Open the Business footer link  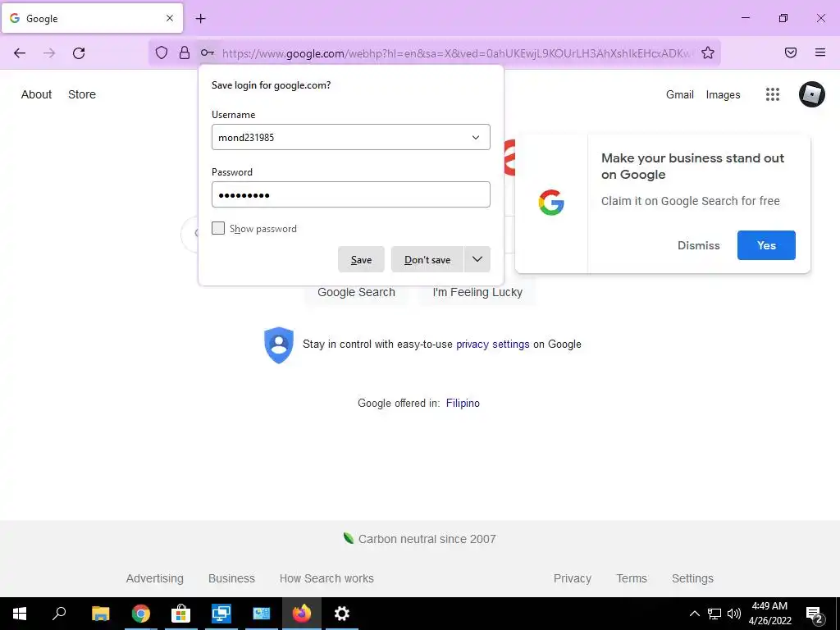[231, 578]
